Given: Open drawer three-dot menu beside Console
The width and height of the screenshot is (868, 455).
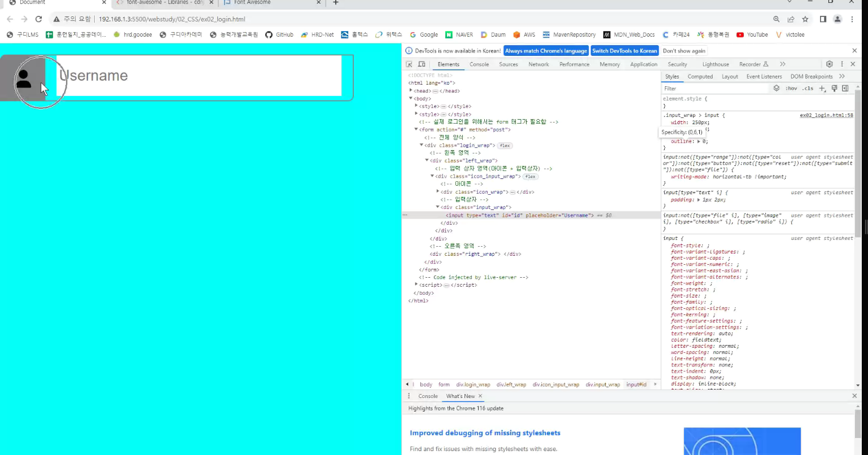Looking at the screenshot, I should [x=409, y=396].
